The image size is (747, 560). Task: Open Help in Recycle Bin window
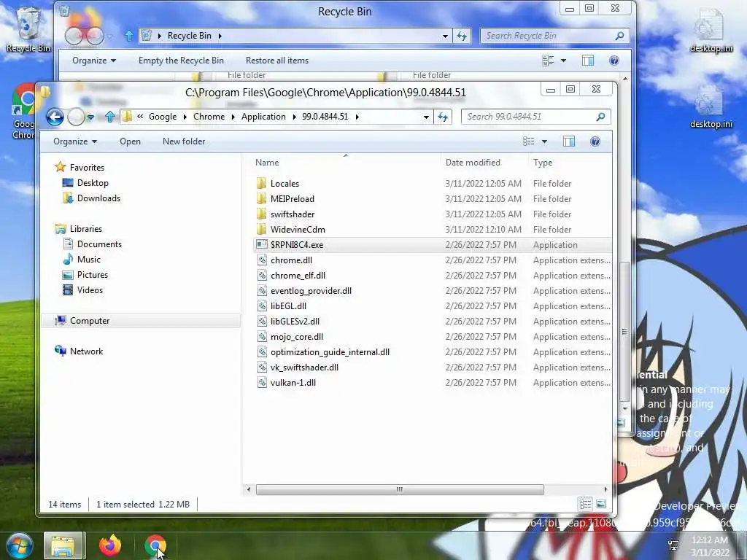pyautogui.click(x=614, y=61)
